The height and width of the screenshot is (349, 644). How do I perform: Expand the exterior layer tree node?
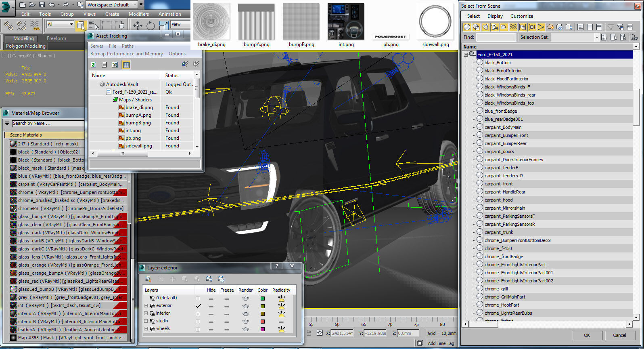pyautogui.click(x=146, y=306)
